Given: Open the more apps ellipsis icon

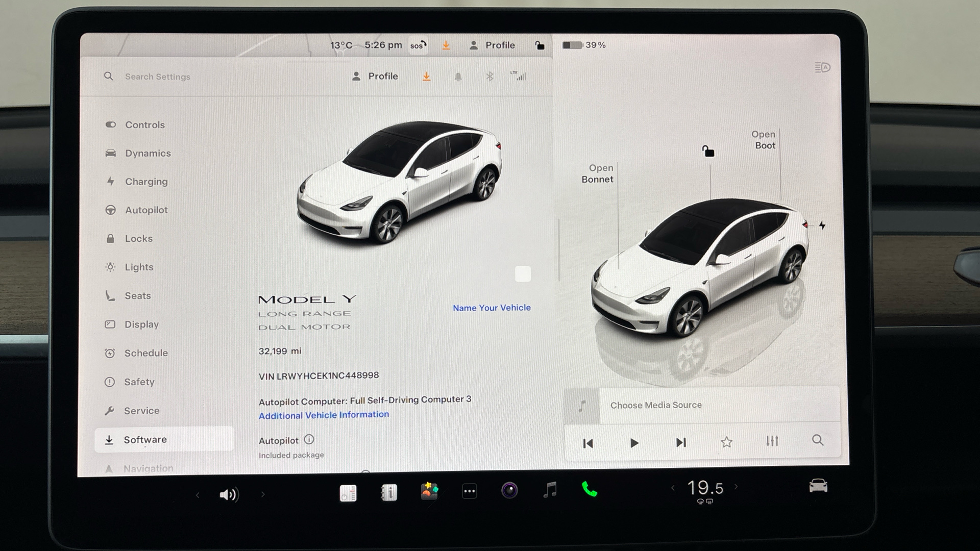Looking at the screenshot, I should click(469, 491).
